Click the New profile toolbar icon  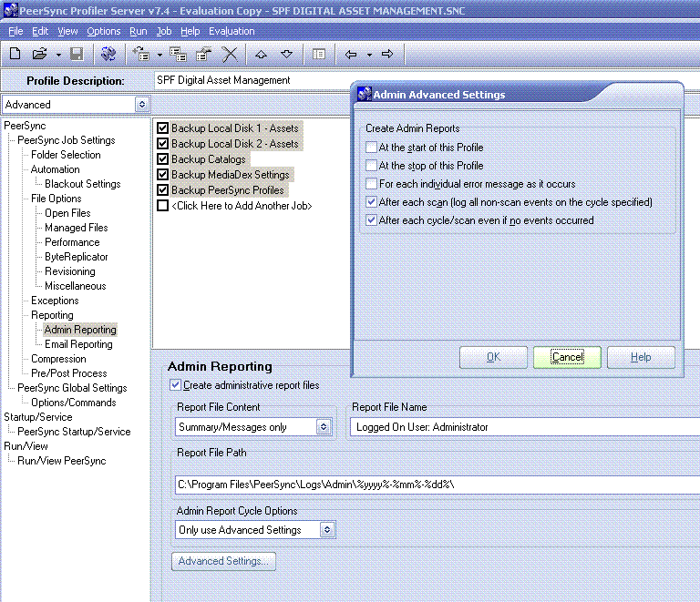(x=15, y=54)
